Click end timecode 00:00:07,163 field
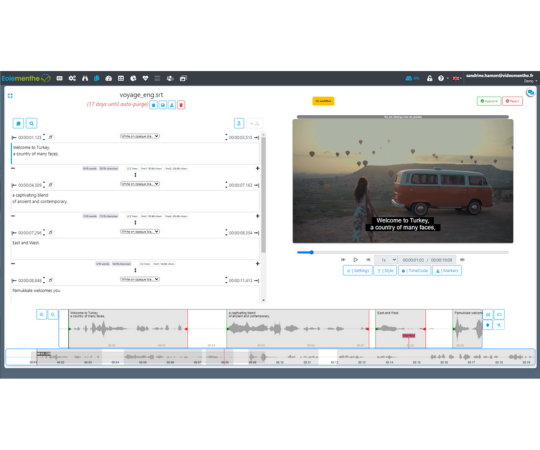540x450 pixels. click(241, 185)
